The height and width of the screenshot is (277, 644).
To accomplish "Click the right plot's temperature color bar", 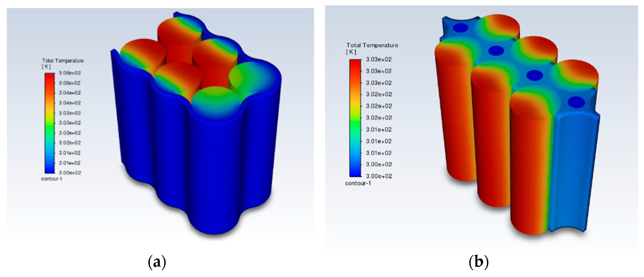I will [355, 118].
